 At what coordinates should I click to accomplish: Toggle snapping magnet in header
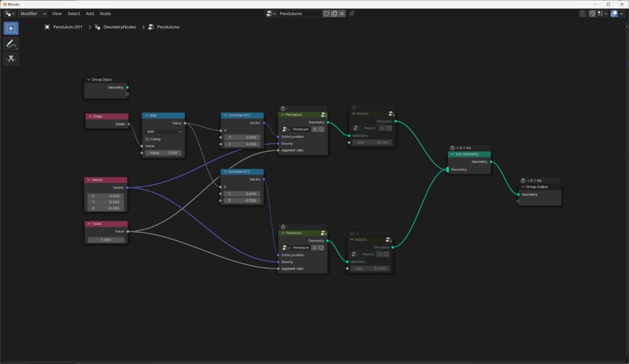coord(593,14)
